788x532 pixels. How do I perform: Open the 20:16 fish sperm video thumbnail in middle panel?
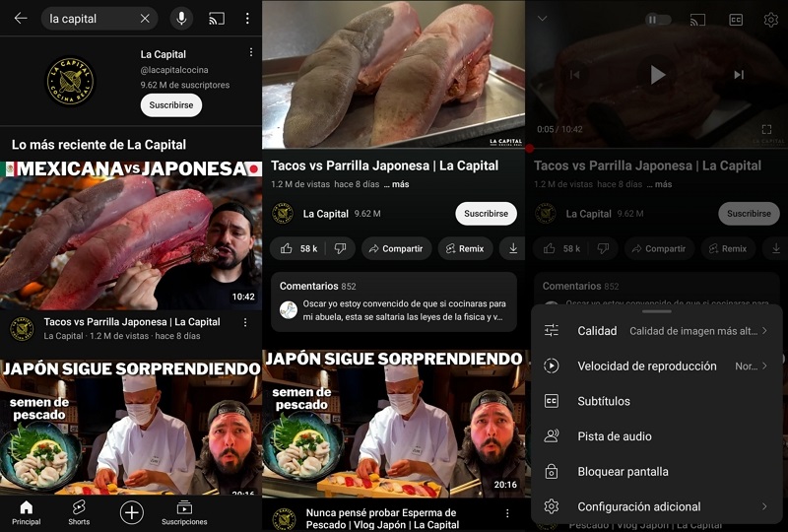pos(393,424)
